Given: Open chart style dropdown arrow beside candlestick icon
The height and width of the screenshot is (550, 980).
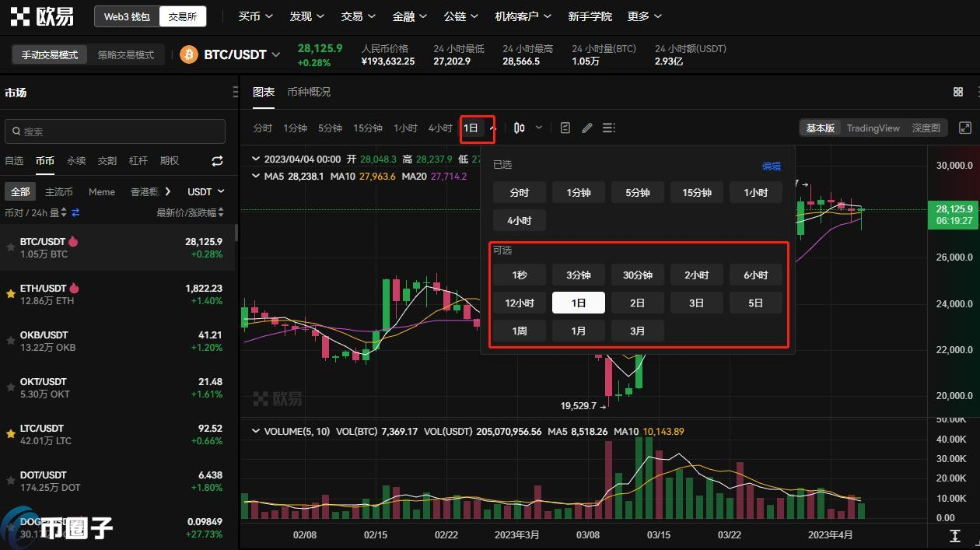Looking at the screenshot, I should (538, 128).
